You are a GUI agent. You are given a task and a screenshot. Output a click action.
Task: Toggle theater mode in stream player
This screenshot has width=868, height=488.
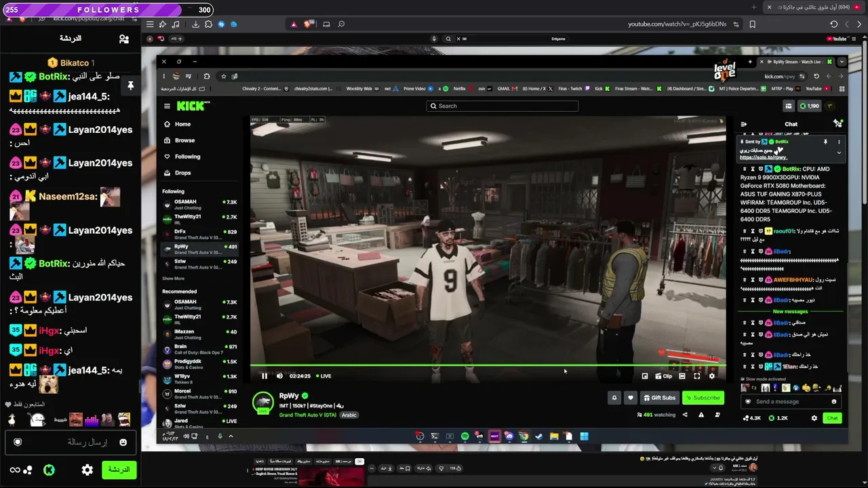pos(682,376)
